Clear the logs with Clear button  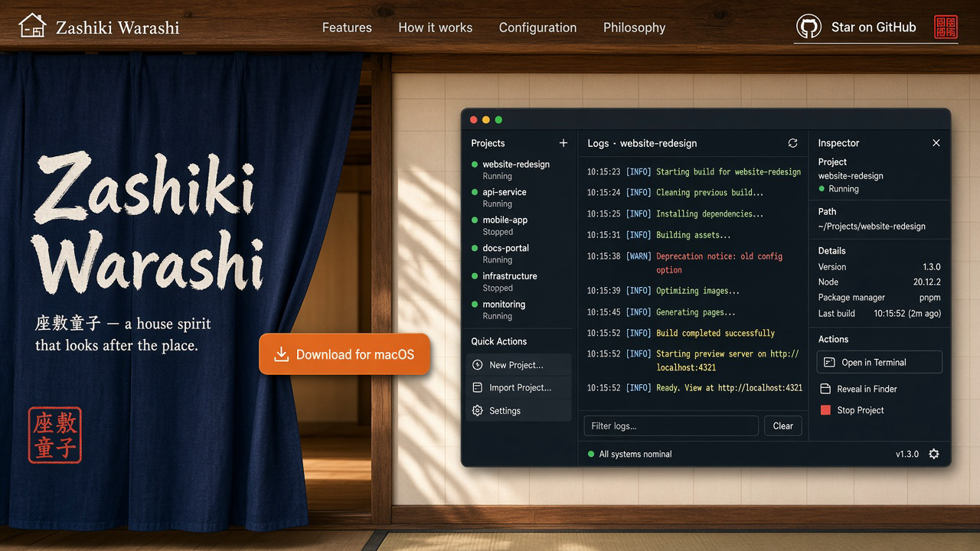click(x=783, y=426)
